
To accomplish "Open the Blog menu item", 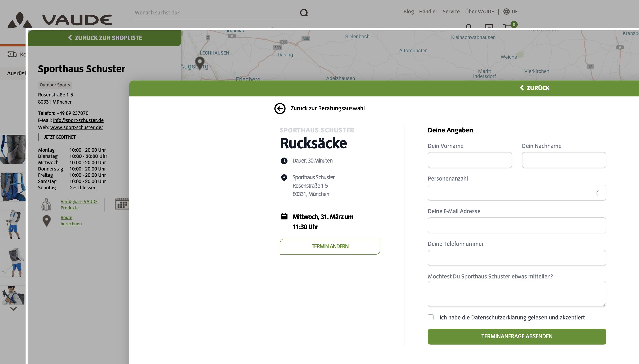I will (408, 12).
